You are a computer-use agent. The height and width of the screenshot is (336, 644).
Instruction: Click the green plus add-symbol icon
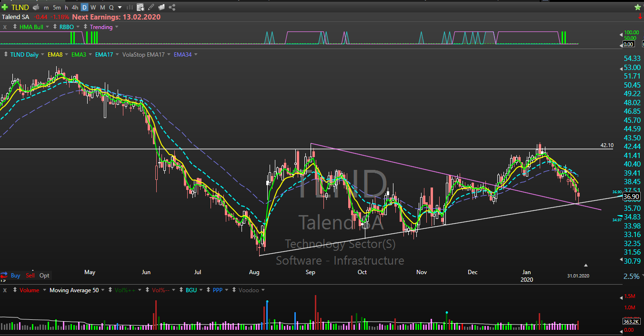[x=5, y=7]
